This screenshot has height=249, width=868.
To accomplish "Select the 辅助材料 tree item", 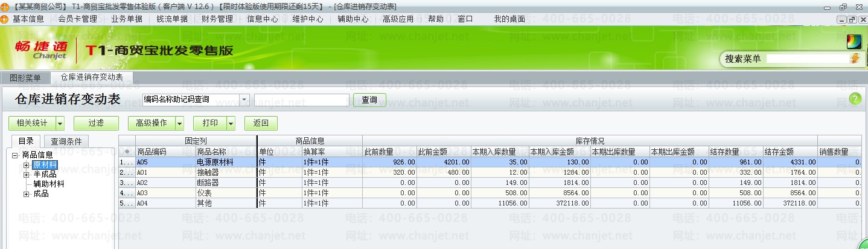I will coord(49,184).
